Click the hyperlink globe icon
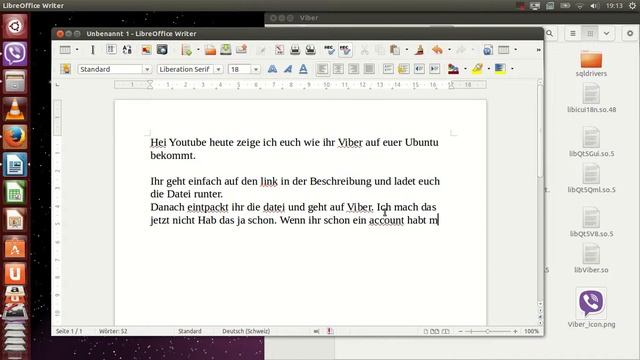Image resolution: width=640 pixels, height=360 pixels. 487,50
